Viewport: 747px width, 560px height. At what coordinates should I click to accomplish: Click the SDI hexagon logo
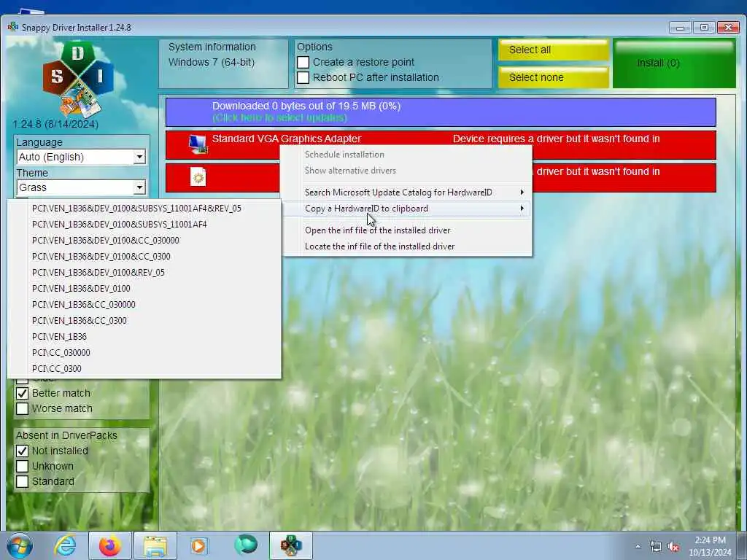click(78, 79)
